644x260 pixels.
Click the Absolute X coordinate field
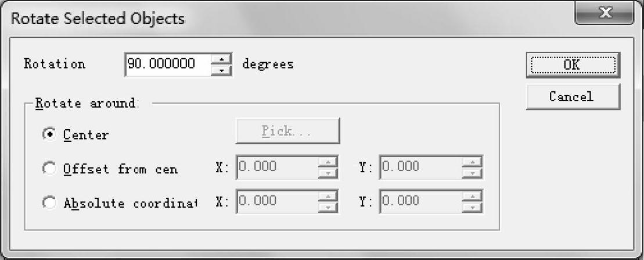(276, 202)
